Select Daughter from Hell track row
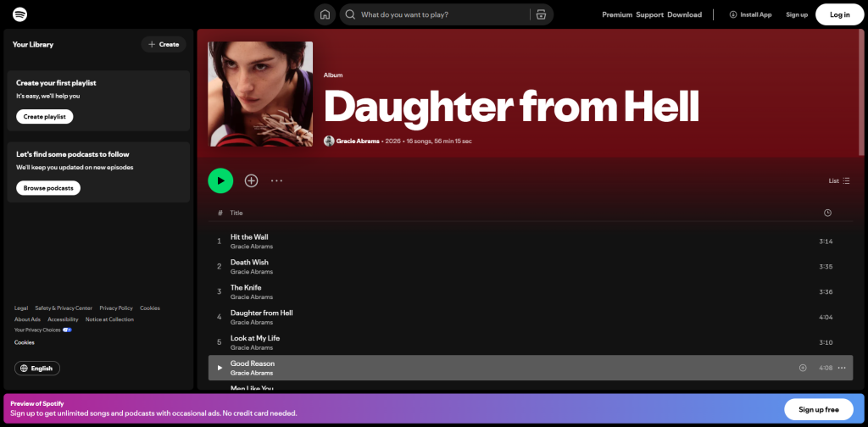The height and width of the screenshot is (427, 868). (x=531, y=318)
